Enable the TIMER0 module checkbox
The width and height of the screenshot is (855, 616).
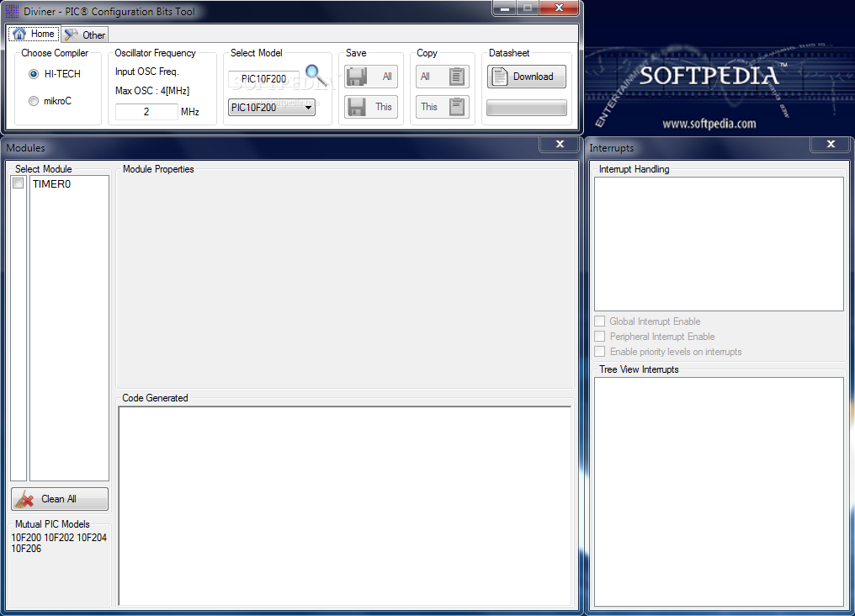[18, 183]
